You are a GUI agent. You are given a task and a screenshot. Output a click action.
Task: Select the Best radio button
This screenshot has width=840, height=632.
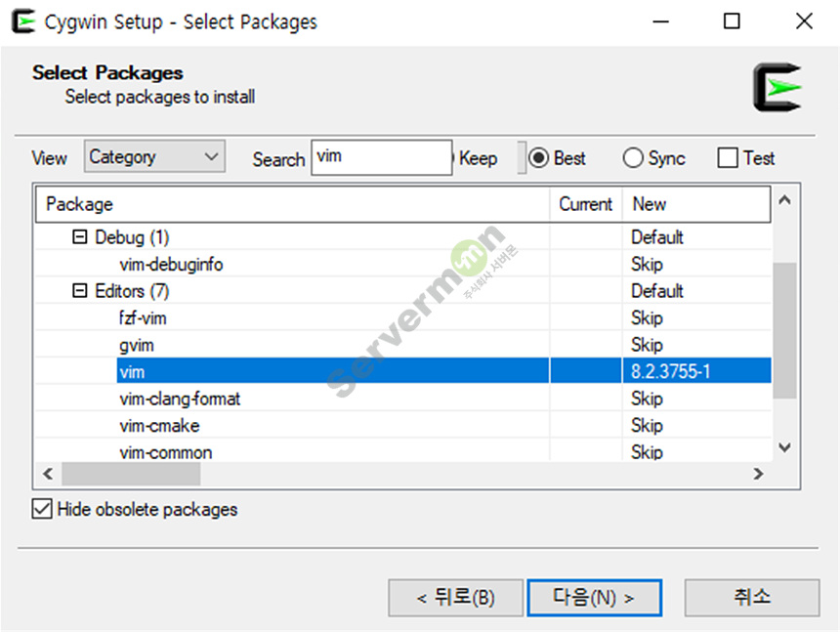pyautogui.click(x=557, y=158)
